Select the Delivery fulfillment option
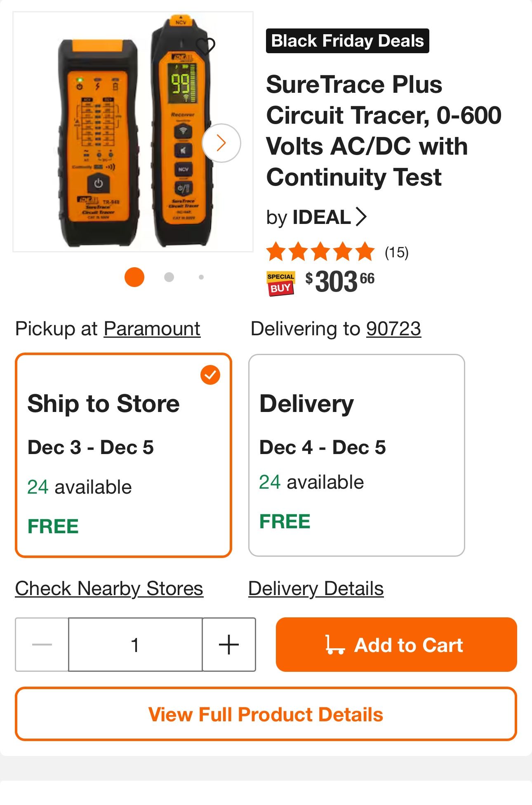Image resolution: width=532 pixels, height=805 pixels. tap(356, 455)
